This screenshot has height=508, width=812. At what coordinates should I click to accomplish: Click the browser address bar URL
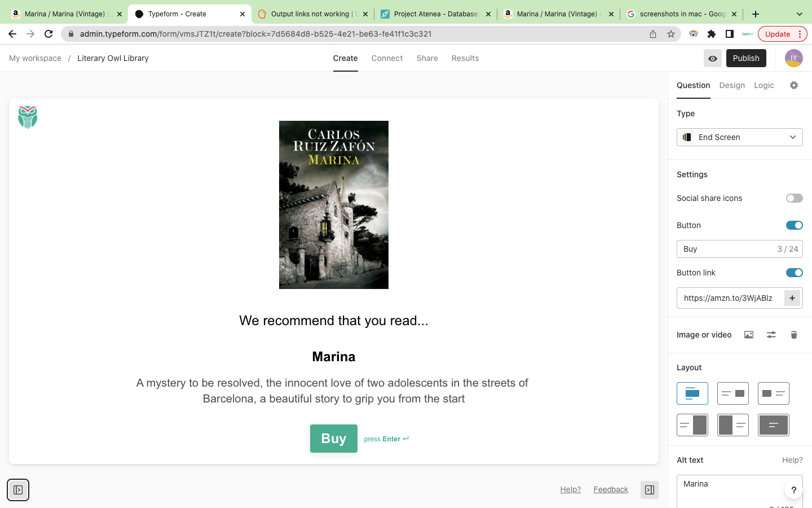(x=256, y=34)
